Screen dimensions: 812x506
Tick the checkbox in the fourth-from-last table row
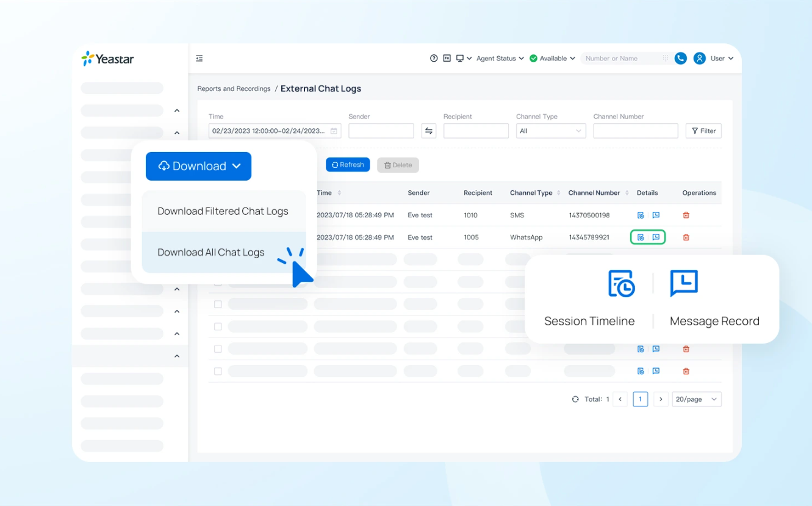click(x=218, y=304)
